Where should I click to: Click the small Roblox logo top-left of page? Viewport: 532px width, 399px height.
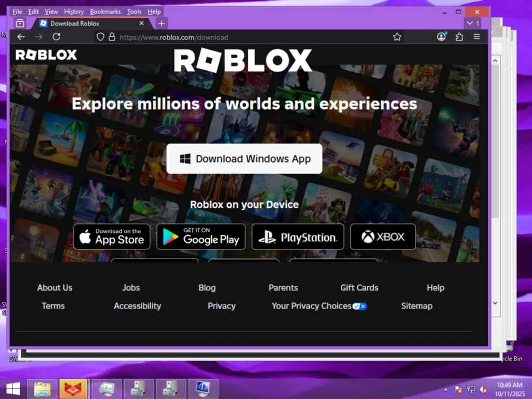[x=46, y=55]
